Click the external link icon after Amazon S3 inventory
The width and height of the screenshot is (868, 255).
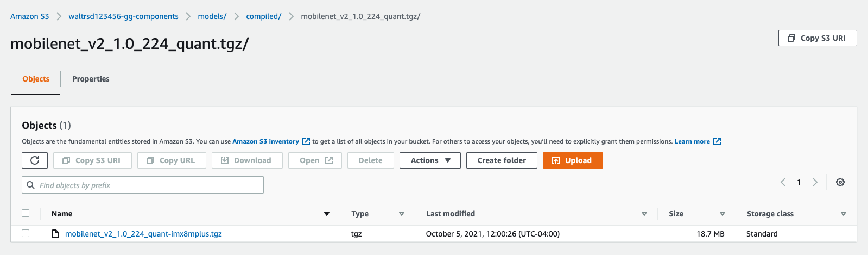[x=306, y=141]
